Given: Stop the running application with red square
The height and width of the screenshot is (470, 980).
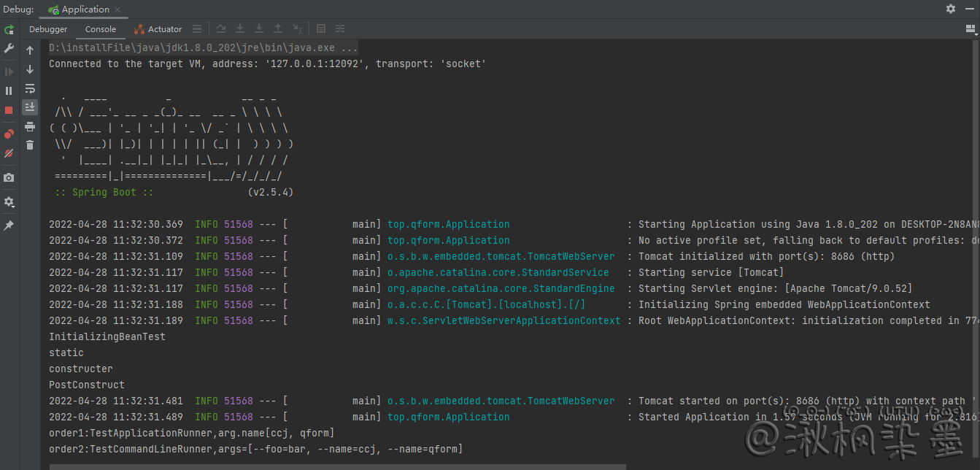Looking at the screenshot, I should pos(9,110).
